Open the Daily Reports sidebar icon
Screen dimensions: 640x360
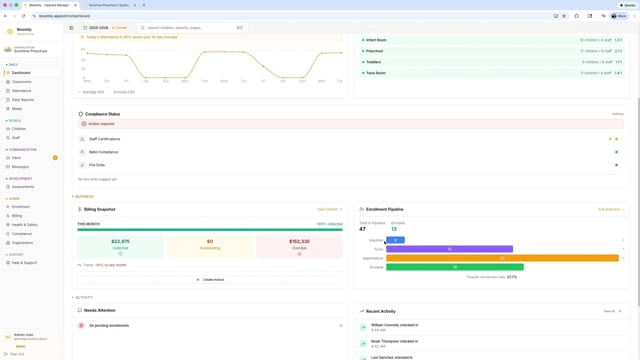point(8,100)
